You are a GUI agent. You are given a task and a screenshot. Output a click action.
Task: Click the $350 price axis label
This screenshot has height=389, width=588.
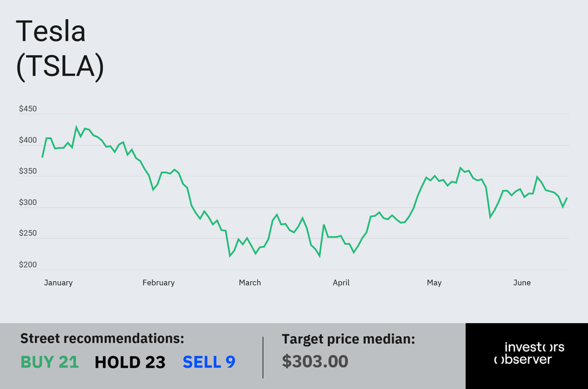(28, 172)
